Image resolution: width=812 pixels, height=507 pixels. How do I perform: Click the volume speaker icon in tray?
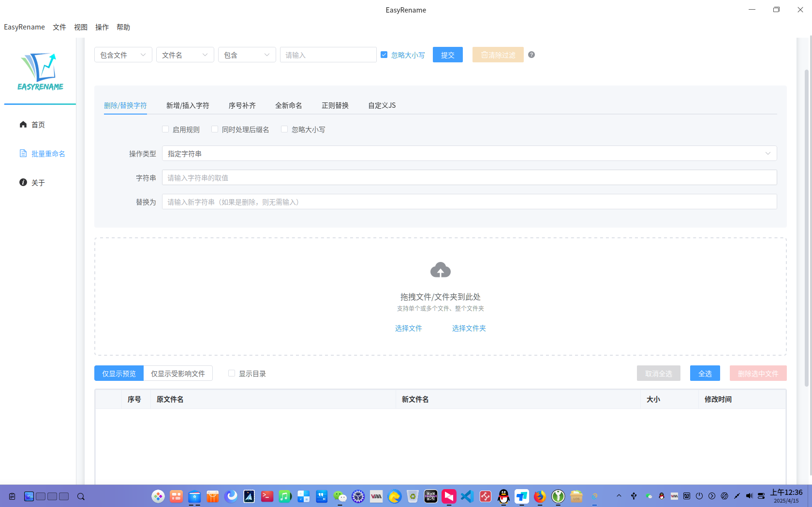coord(749,496)
